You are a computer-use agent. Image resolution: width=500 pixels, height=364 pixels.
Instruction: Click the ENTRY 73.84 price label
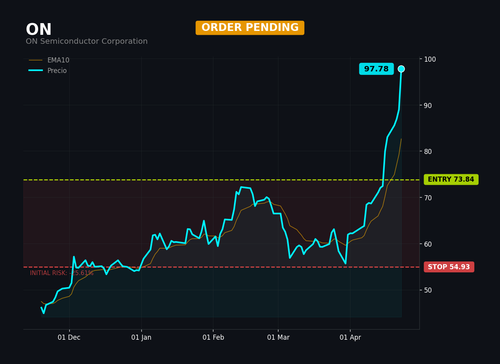[451, 179]
